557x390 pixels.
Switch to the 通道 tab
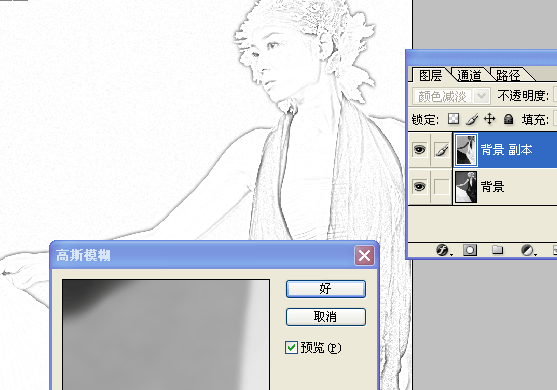pyautogui.click(x=469, y=75)
